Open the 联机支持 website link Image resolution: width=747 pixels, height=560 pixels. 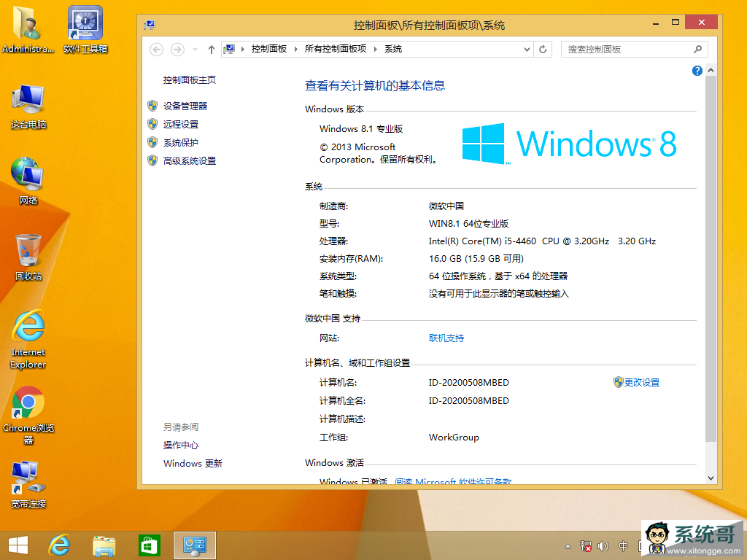pyautogui.click(x=446, y=338)
